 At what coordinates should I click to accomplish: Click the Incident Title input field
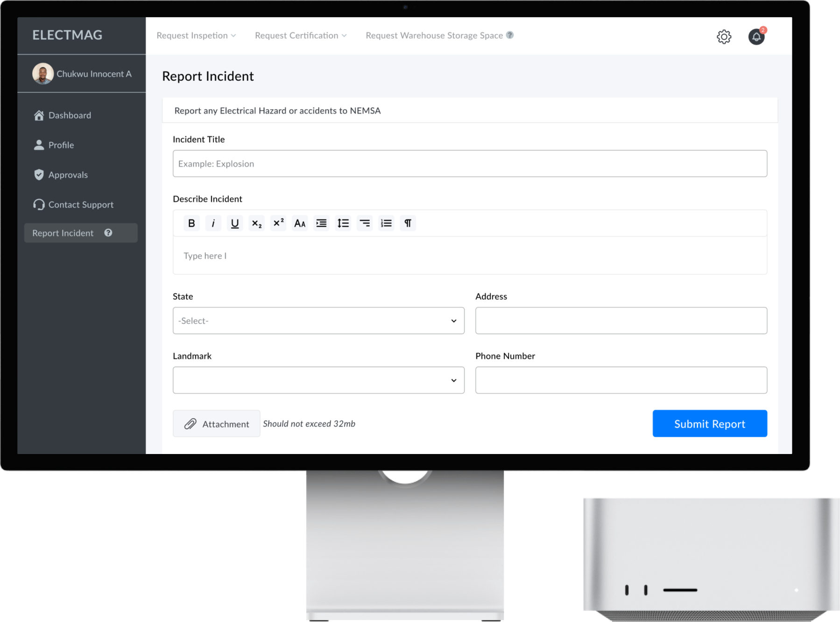[x=469, y=164]
